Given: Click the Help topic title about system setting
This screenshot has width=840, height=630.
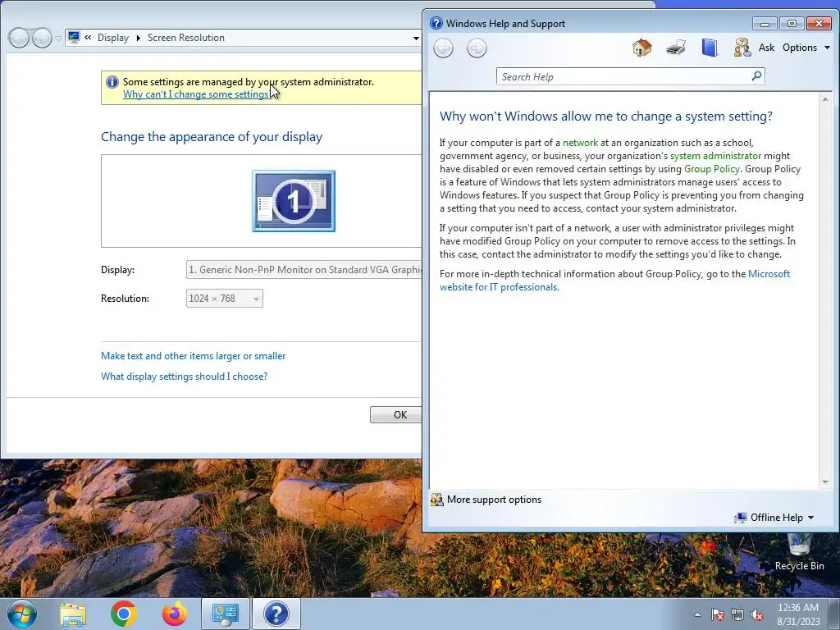Looking at the screenshot, I should 606,116.
